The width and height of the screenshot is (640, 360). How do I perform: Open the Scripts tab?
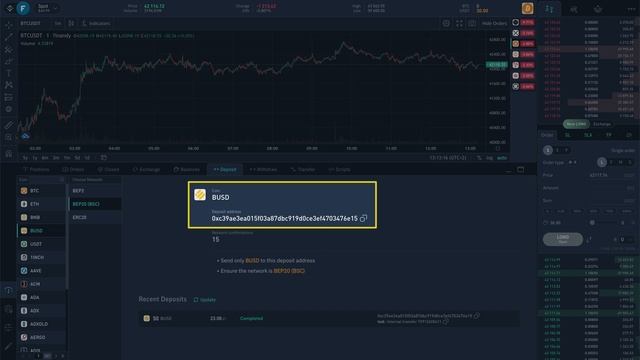(x=340, y=169)
